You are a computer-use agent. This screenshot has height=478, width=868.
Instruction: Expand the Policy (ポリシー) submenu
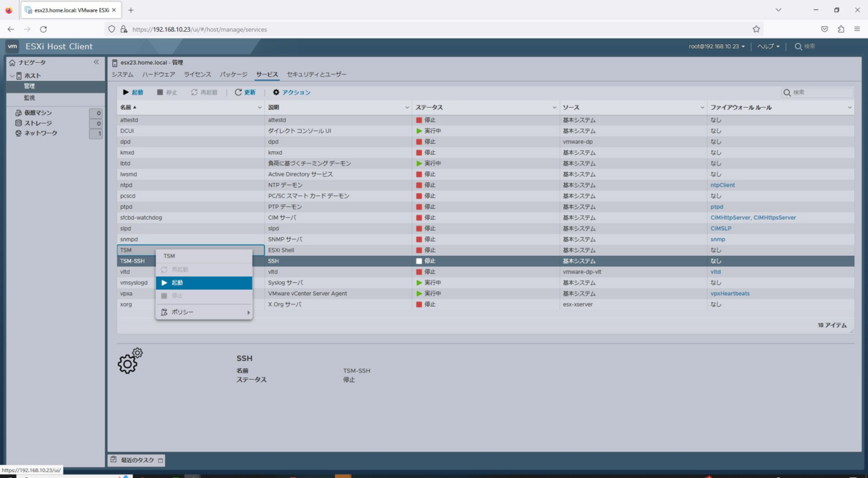coord(204,312)
